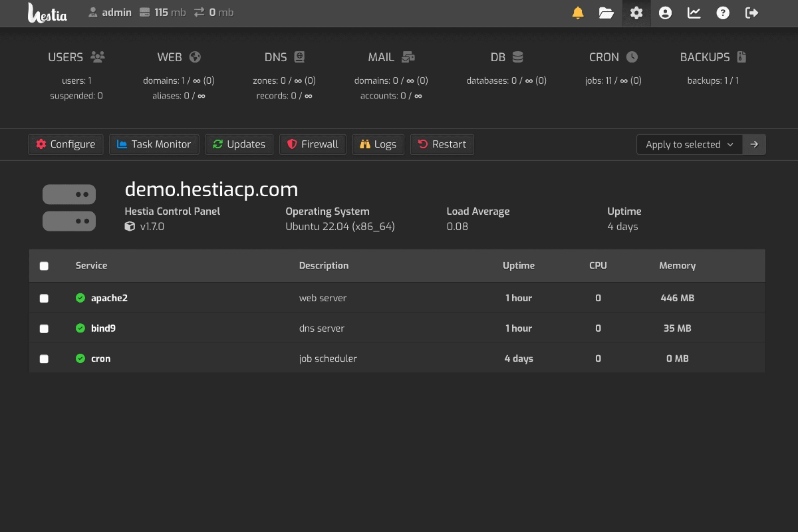Image resolution: width=798 pixels, height=532 pixels.
Task: Go to the CRON section
Action: (612, 57)
